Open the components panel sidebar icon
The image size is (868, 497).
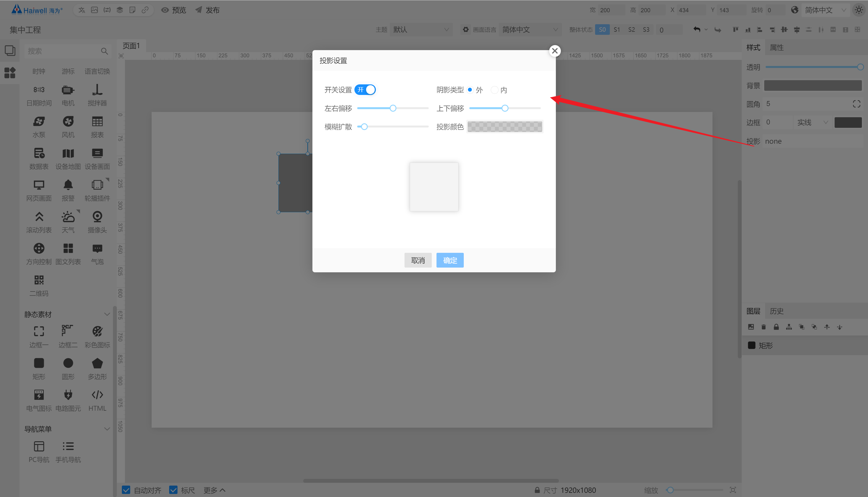pyautogui.click(x=10, y=73)
